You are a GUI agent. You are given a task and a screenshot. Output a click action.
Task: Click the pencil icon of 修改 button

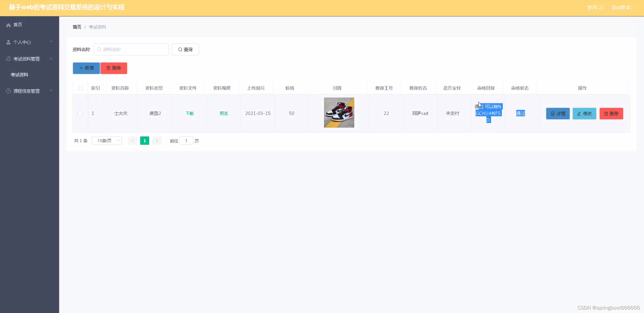click(x=579, y=114)
